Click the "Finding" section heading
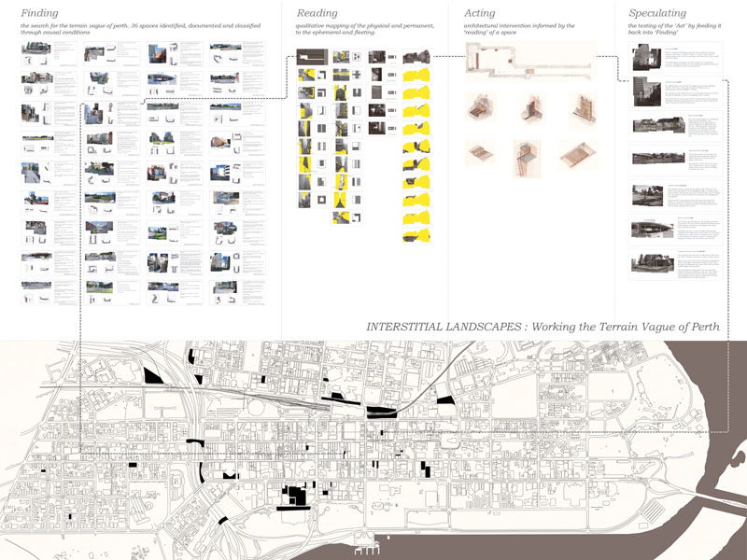Screen dimensions: 747x560 (x=39, y=13)
